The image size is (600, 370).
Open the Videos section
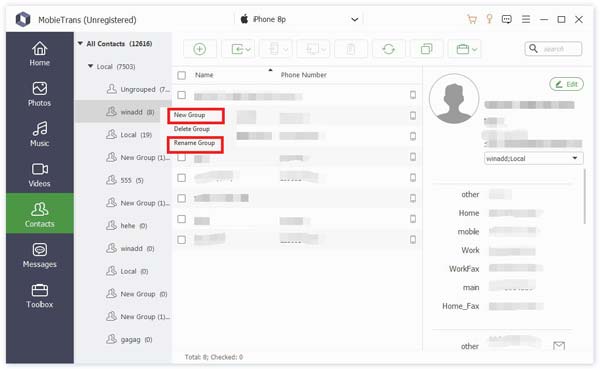click(39, 175)
